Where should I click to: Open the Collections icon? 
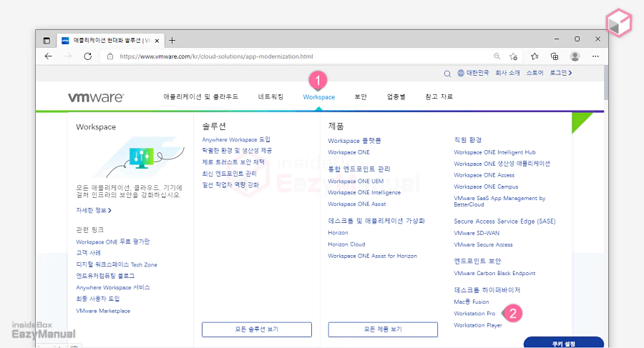click(x=555, y=56)
